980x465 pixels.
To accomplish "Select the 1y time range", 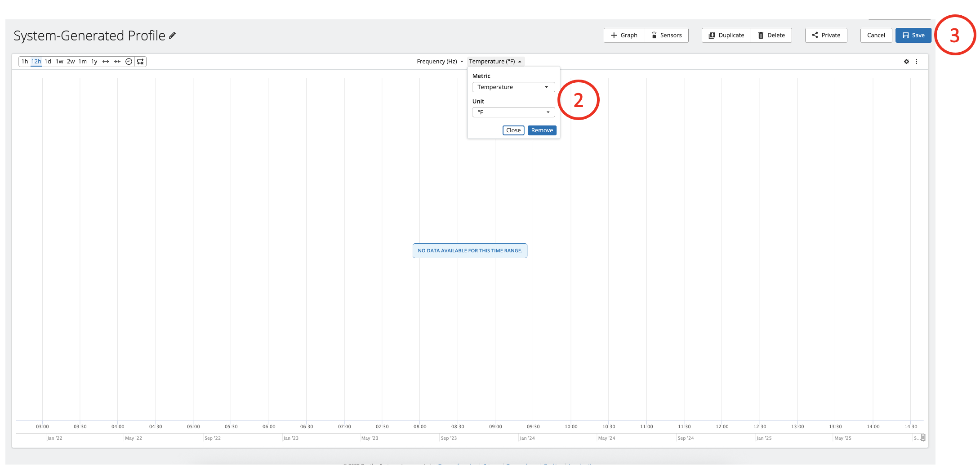I will point(94,62).
